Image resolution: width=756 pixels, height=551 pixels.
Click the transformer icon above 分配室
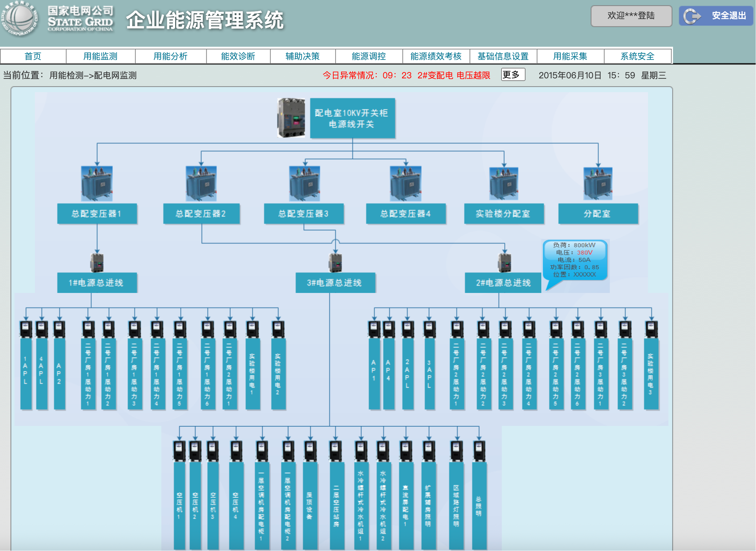click(598, 184)
